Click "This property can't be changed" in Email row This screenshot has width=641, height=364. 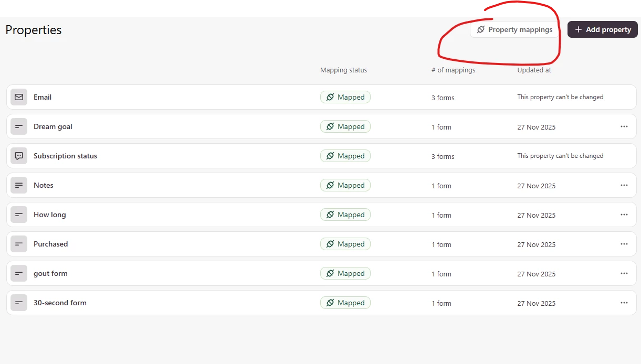click(x=560, y=97)
